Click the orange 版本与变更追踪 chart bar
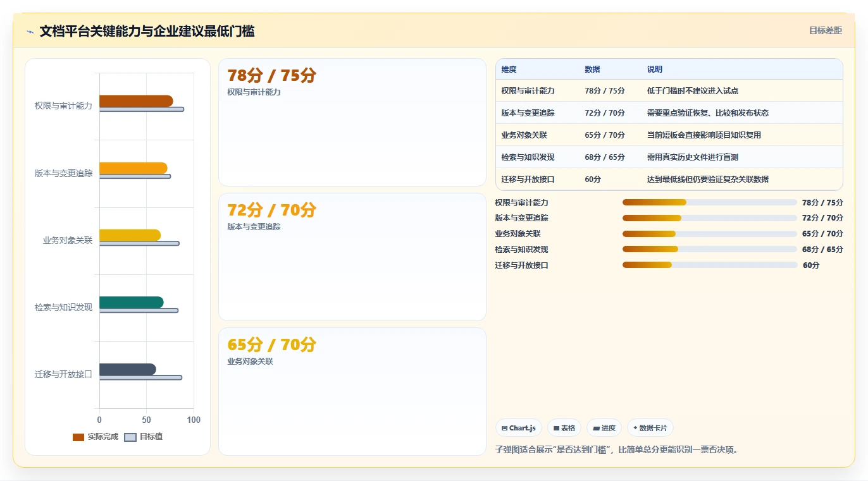 133,168
